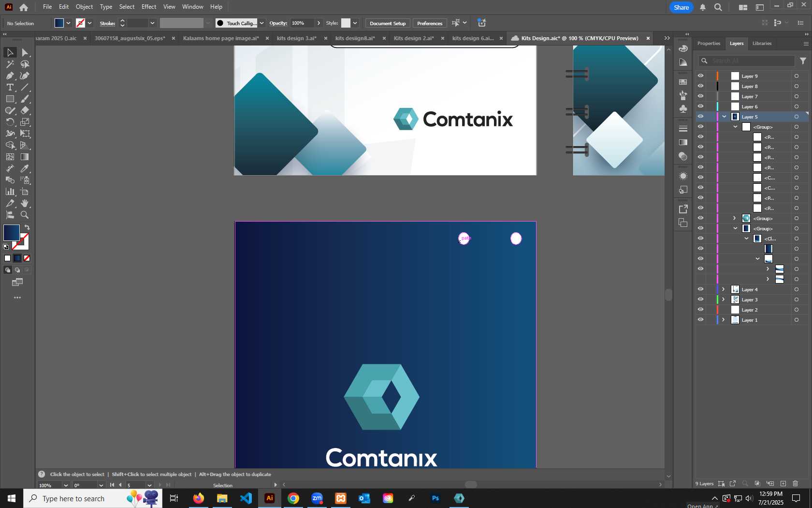Image resolution: width=812 pixels, height=508 pixels.
Task: Open the Window menu
Action: coord(192,7)
